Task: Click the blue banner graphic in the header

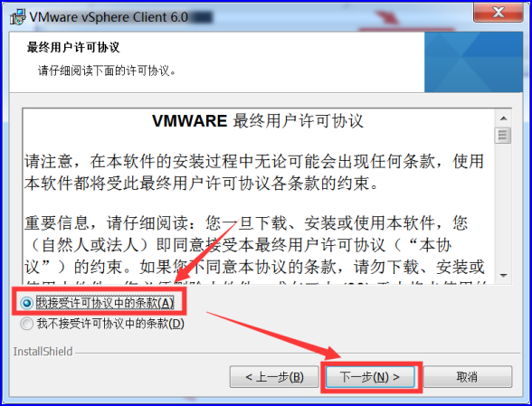Action: (473, 62)
